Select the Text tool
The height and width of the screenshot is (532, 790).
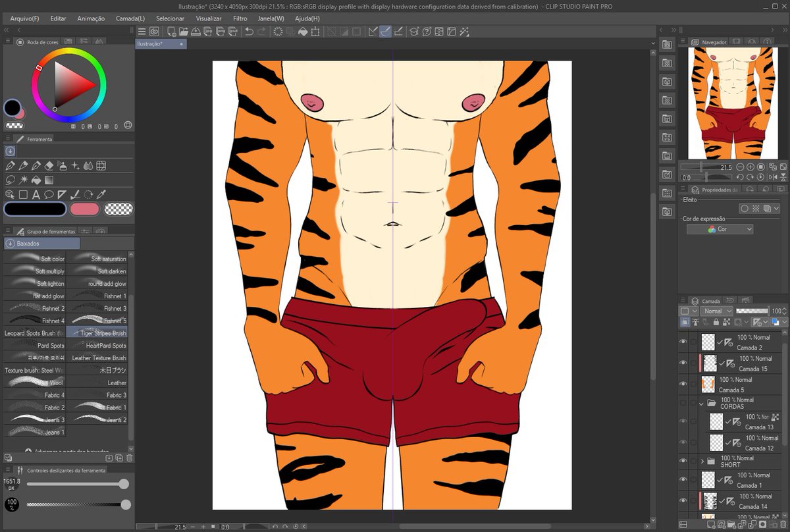pos(36,194)
